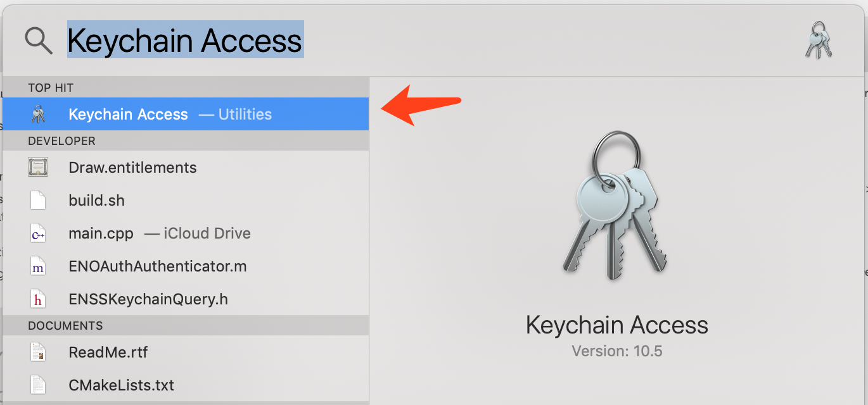
Task: Click the ReadMe.rtf document icon
Action: click(x=38, y=352)
